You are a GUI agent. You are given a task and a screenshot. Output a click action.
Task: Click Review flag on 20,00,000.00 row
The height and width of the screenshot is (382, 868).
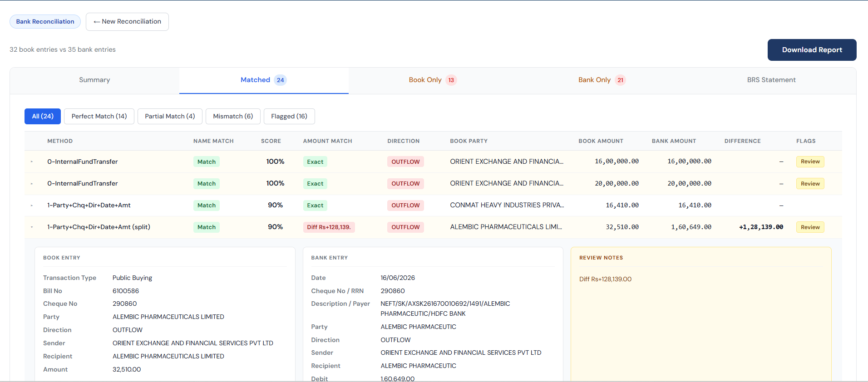click(x=810, y=184)
